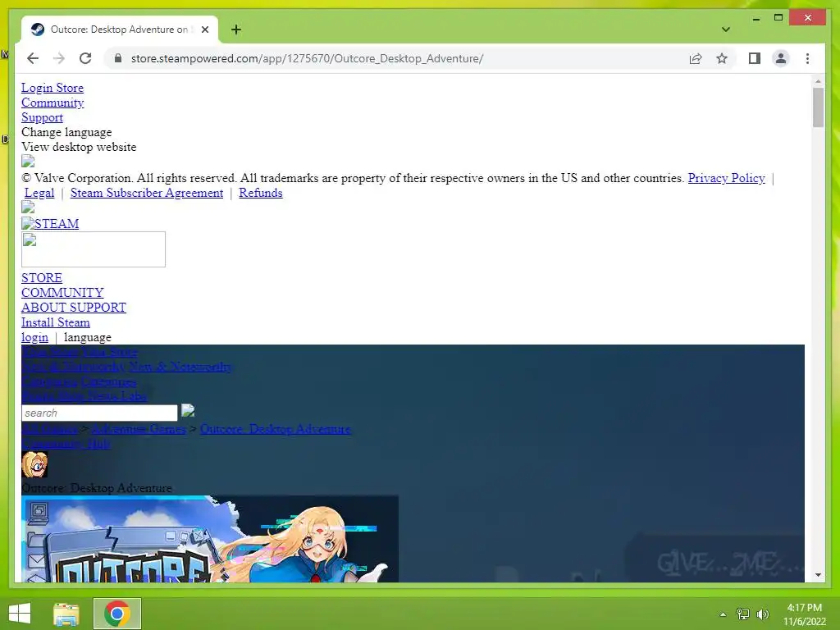This screenshot has height=630, width=840.
Task: Expand the tab search chevron
Action: pyautogui.click(x=725, y=30)
